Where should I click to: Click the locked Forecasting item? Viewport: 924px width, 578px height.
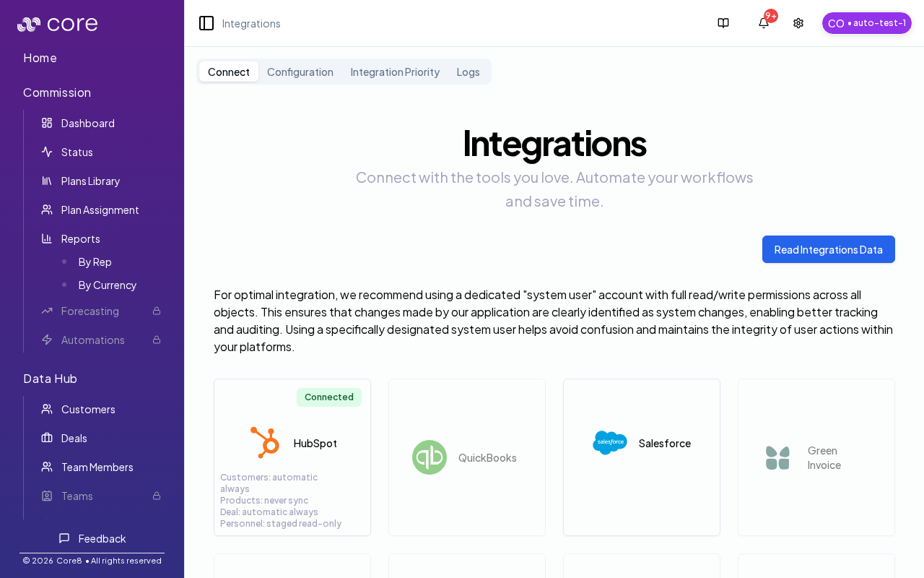90,311
